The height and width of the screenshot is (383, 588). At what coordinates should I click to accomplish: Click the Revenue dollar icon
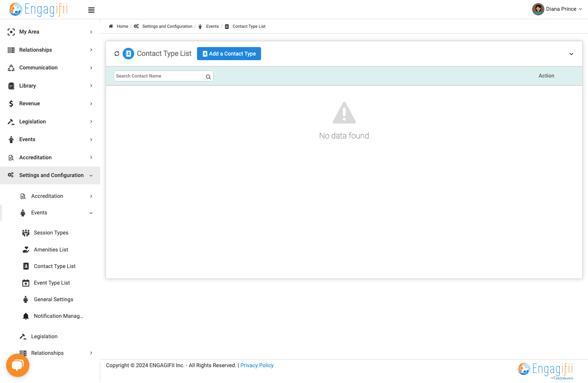(x=11, y=104)
